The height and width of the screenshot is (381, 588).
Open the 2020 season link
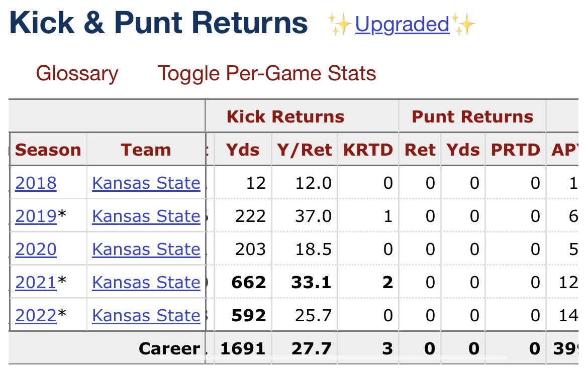point(36,249)
